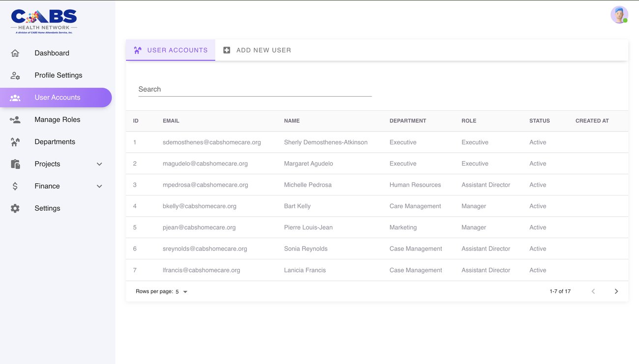Click email mpedrosa@cabshomecare.org
639x364 pixels.
tap(205, 185)
